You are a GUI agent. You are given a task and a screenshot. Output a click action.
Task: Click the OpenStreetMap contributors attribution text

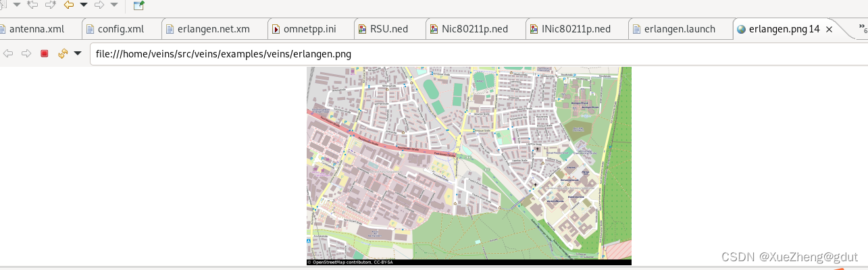click(x=350, y=262)
